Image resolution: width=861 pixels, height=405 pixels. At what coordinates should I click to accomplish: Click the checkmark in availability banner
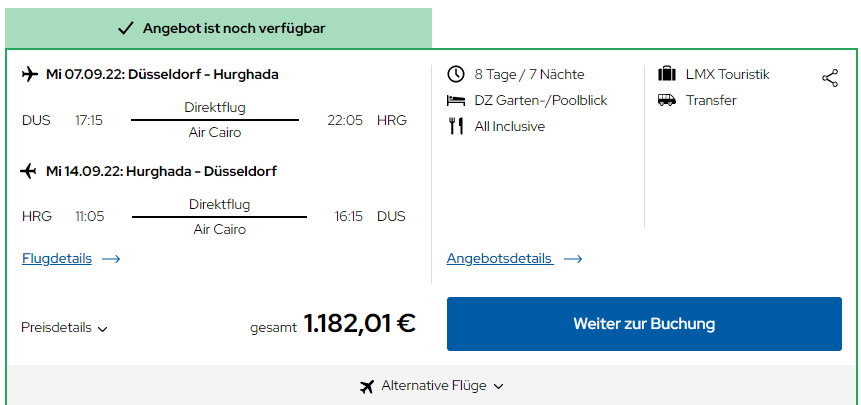pos(126,28)
